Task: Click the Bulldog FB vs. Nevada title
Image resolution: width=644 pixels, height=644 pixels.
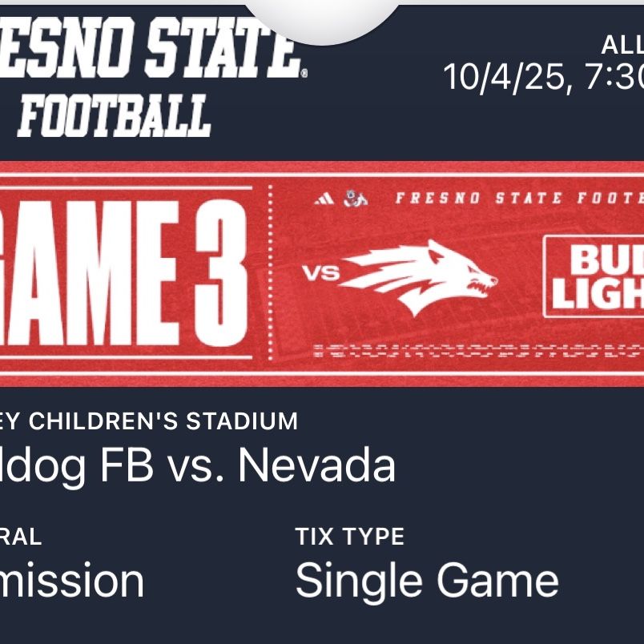Action: (x=197, y=465)
